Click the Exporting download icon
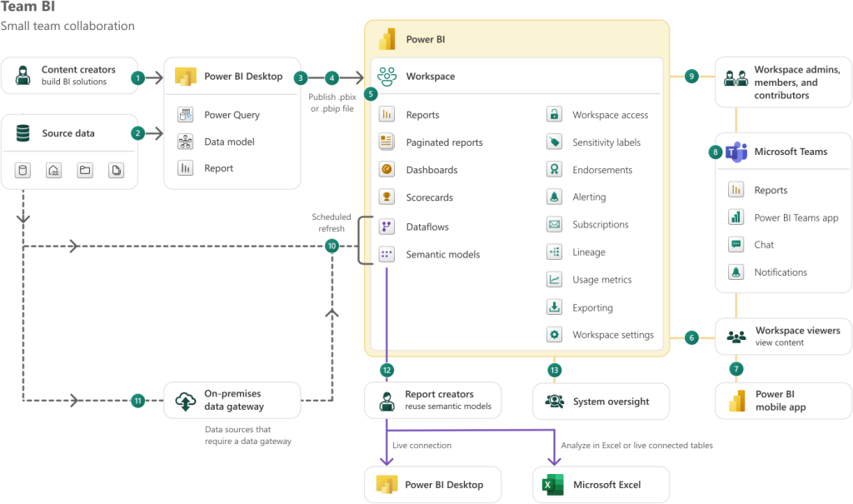 point(554,307)
